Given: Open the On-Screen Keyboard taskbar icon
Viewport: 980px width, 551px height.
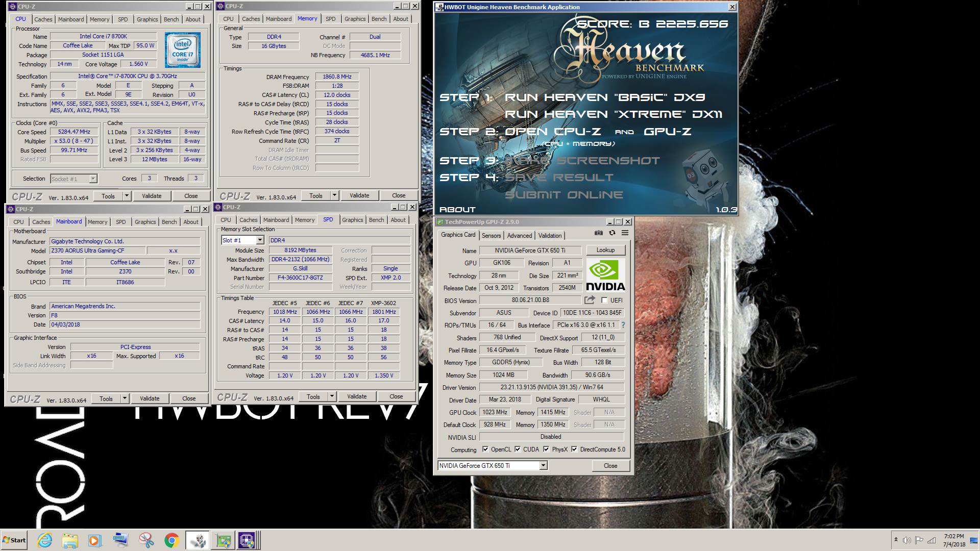Looking at the screenshot, I should [121, 540].
